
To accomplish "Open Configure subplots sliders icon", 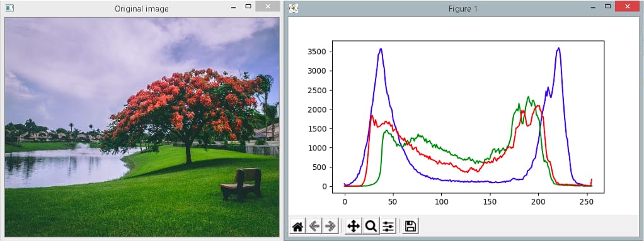I will 388,226.
